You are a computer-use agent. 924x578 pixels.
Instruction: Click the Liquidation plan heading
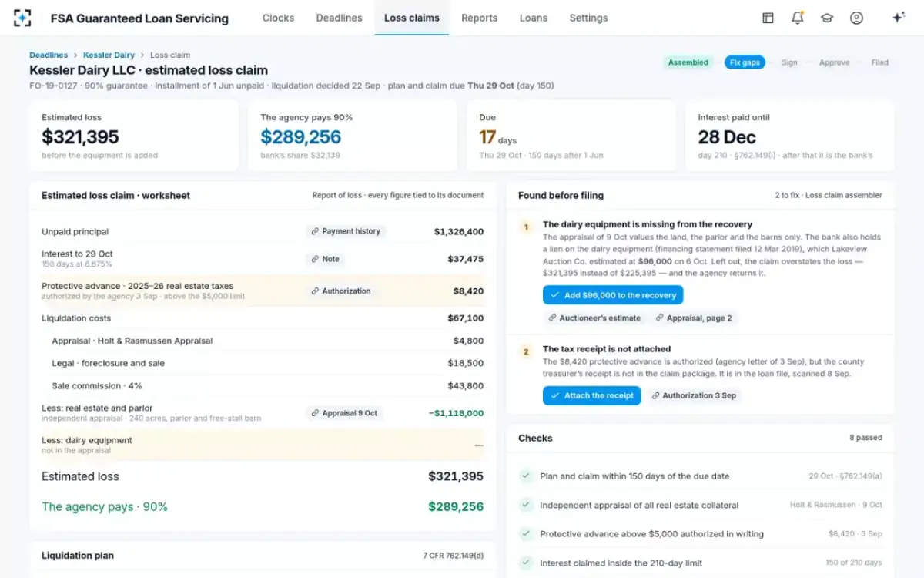(x=78, y=556)
